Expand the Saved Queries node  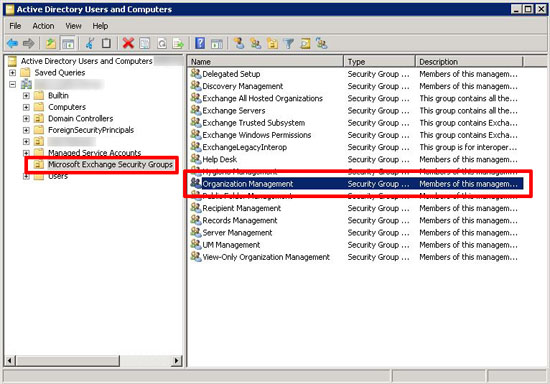(x=13, y=73)
